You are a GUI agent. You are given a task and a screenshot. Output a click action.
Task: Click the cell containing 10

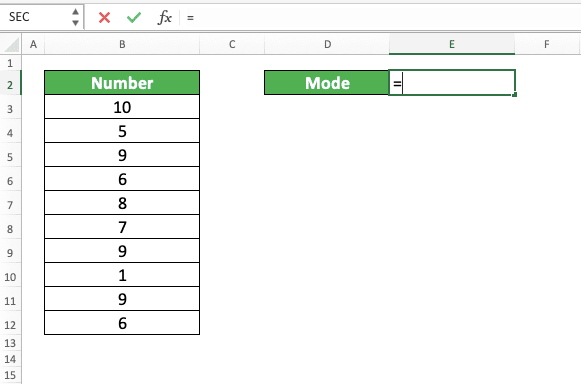(x=122, y=107)
